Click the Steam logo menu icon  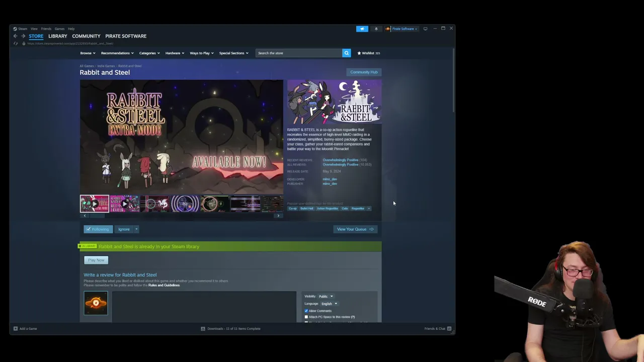pyautogui.click(x=15, y=29)
